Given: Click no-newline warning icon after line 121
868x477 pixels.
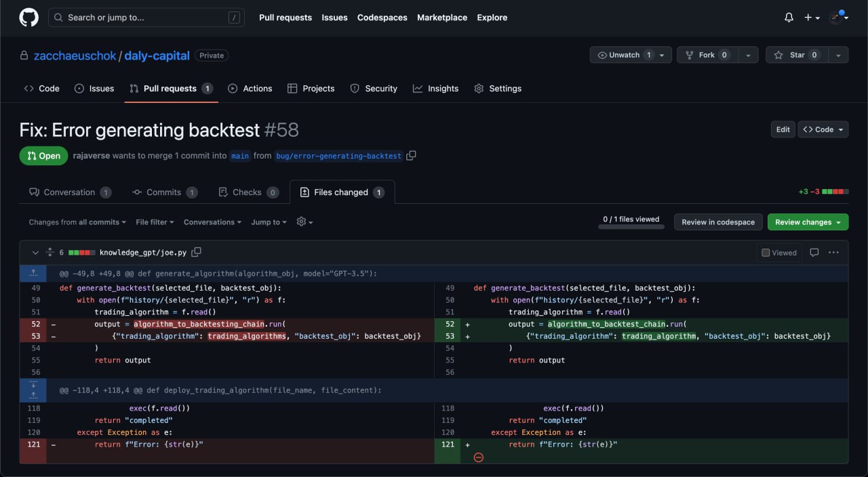Looking at the screenshot, I should 478,457.
